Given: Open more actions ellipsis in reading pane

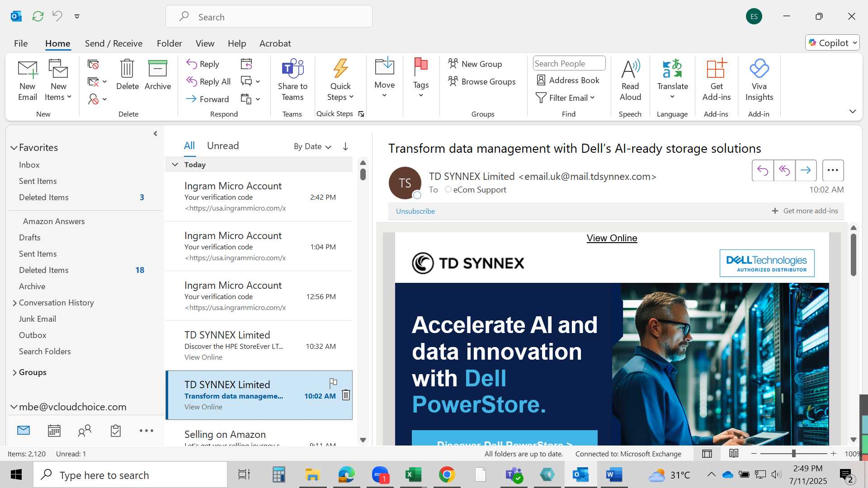Looking at the screenshot, I should tap(833, 170).
